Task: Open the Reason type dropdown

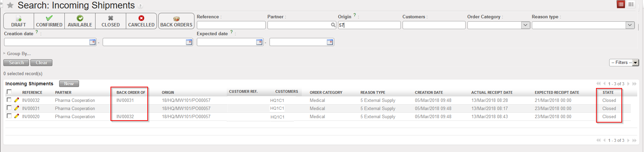Action: point(630,25)
